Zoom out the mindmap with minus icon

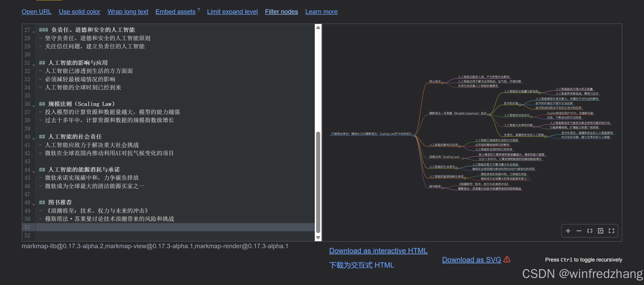[x=579, y=231]
